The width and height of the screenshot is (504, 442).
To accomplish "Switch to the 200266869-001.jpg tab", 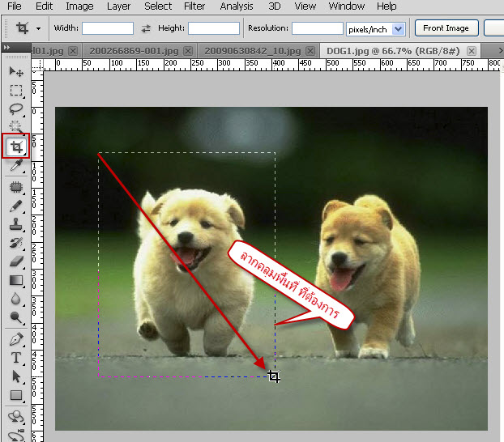I will pyautogui.click(x=134, y=51).
